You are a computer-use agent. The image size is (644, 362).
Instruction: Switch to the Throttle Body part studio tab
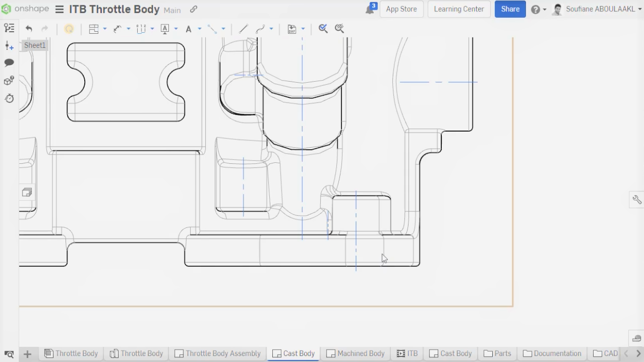coord(71,354)
